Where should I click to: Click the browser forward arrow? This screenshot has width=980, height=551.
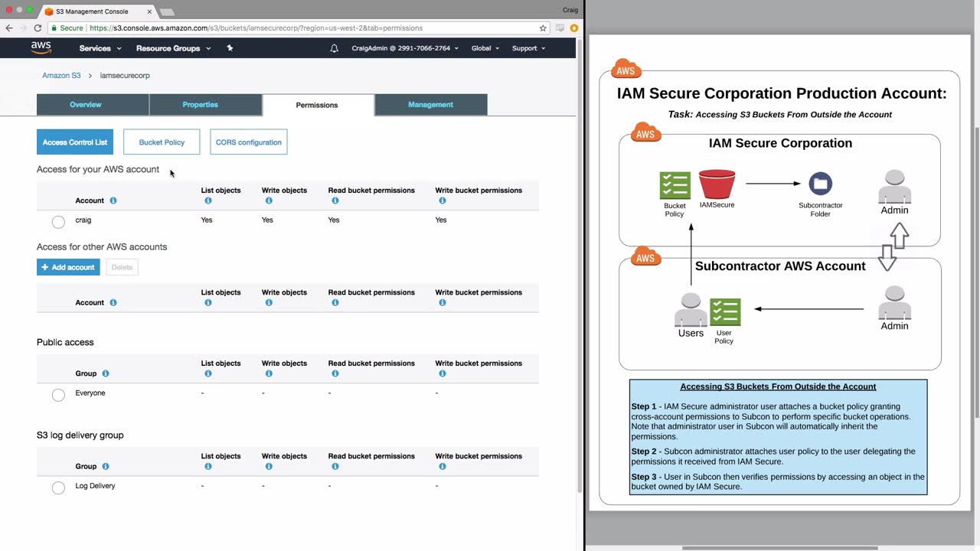tap(23, 28)
